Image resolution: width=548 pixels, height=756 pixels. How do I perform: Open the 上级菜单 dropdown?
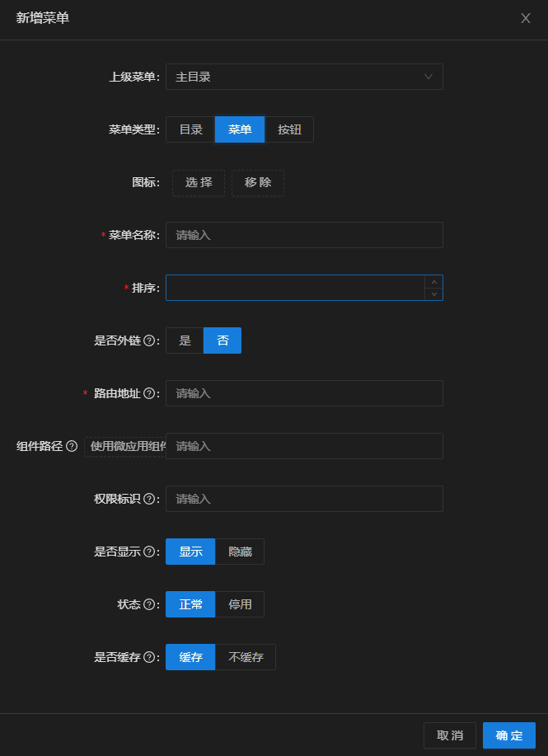(x=304, y=77)
